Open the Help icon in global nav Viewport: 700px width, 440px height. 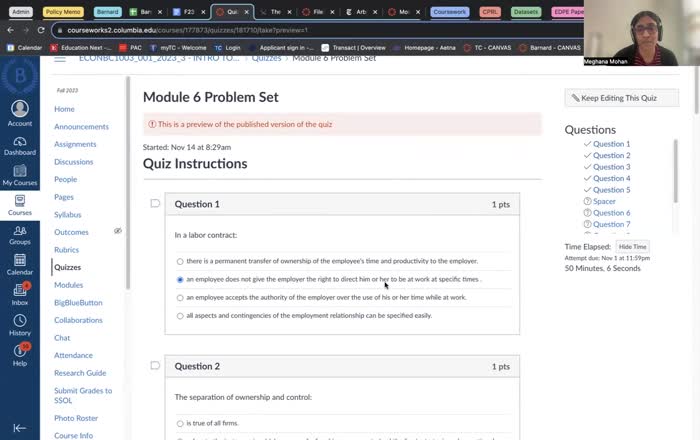coord(19,353)
